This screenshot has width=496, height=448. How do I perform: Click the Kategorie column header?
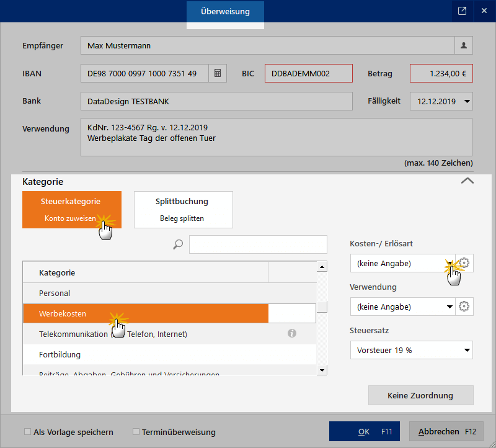click(x=146, y=272)
